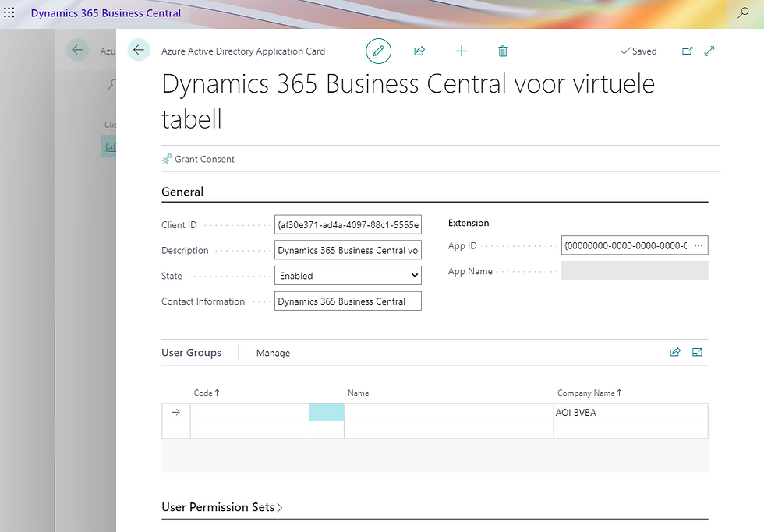Click search icon in background list page

tap(111, 83)
